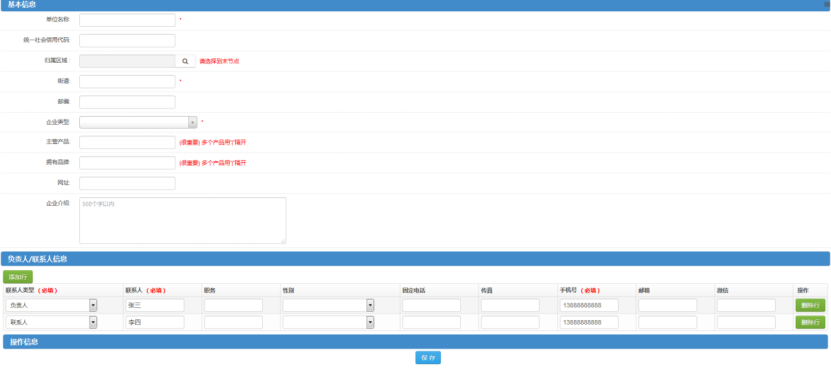Delete the 张三 row with 删除行
This screenshot has width=831, height=372.
(810, 305)
